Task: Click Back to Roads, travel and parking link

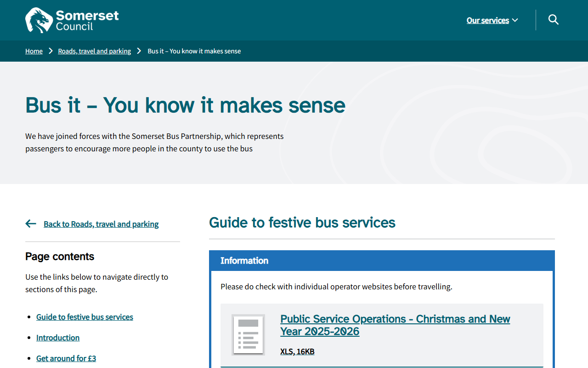Action: (x=101, y=224)
